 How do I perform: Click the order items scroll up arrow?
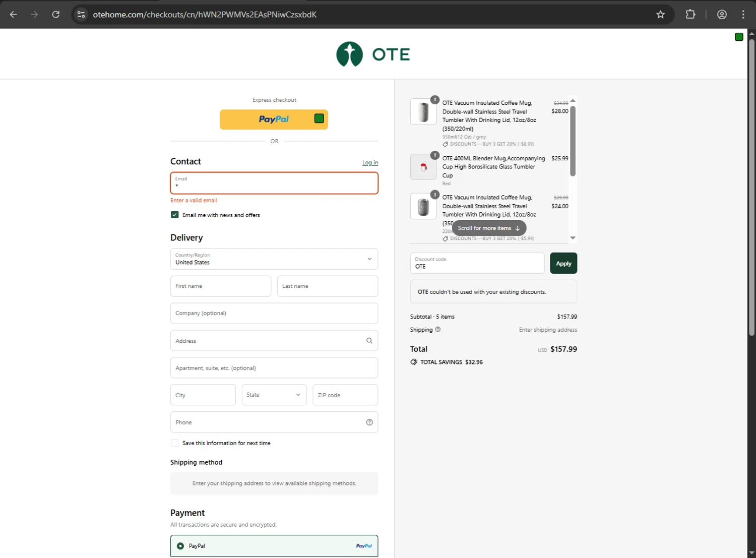point(573,100)
